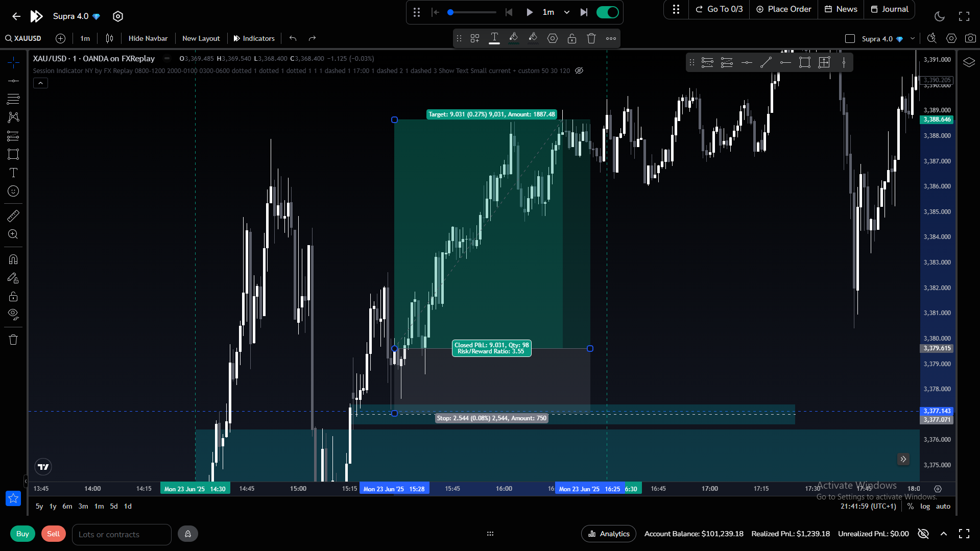Add symbol with plus circle icon
Screen dimensions: 980x551
(x=60, y=38)
